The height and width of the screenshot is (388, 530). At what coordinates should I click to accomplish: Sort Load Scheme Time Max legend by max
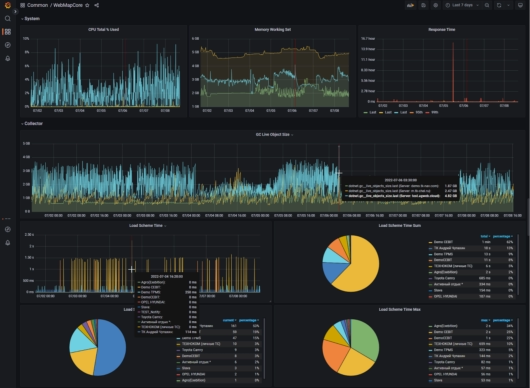[485, 320]
